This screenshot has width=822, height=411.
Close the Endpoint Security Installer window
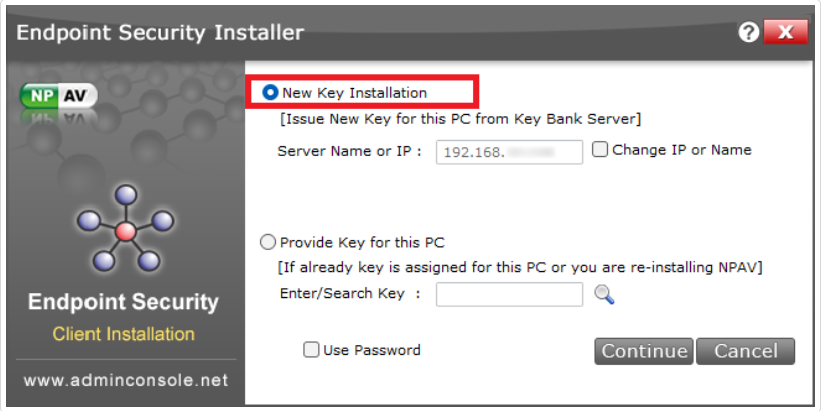click(x=785, y=33)
